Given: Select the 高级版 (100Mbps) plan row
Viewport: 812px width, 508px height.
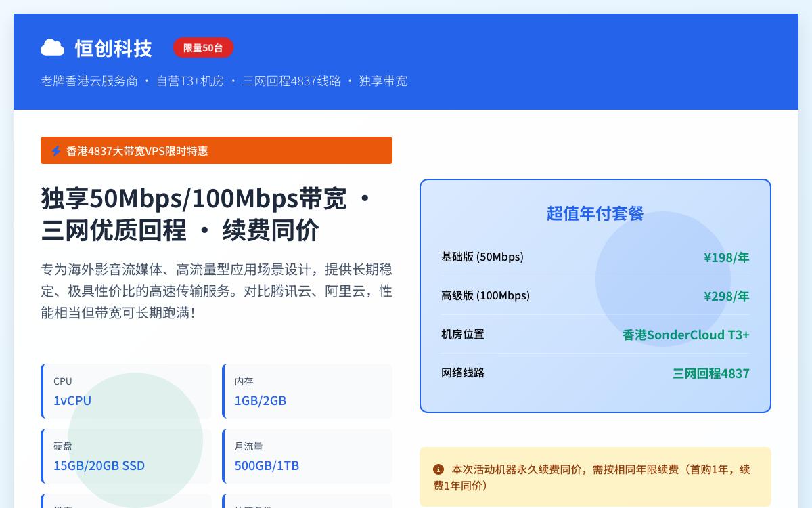Looking at the screenshot, I should pos(595,296).
